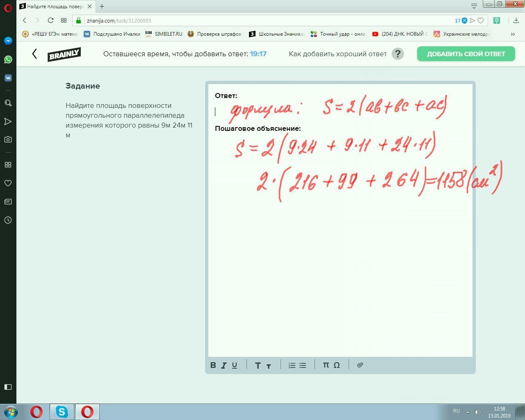Viewport: 525px width, 420px height.
Task: Open the taskbar clock showing 12:58
Action: tap(499, 412)
